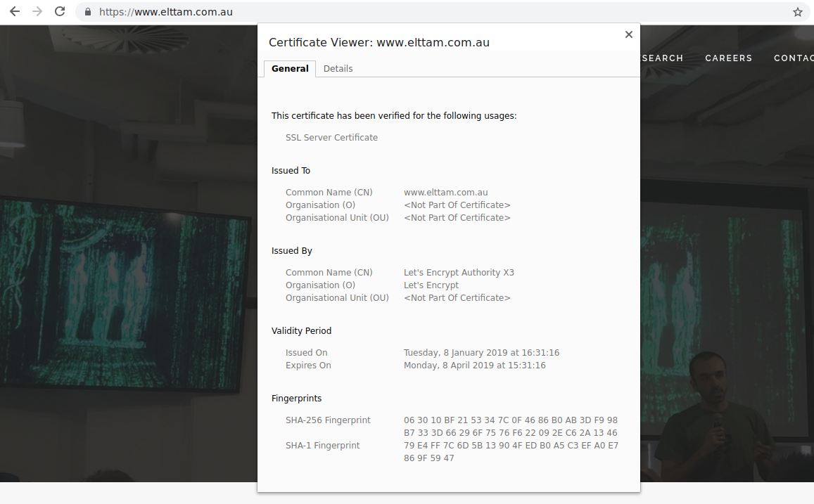
Task: Click the browser back arrow
Action: pos(14,12)
